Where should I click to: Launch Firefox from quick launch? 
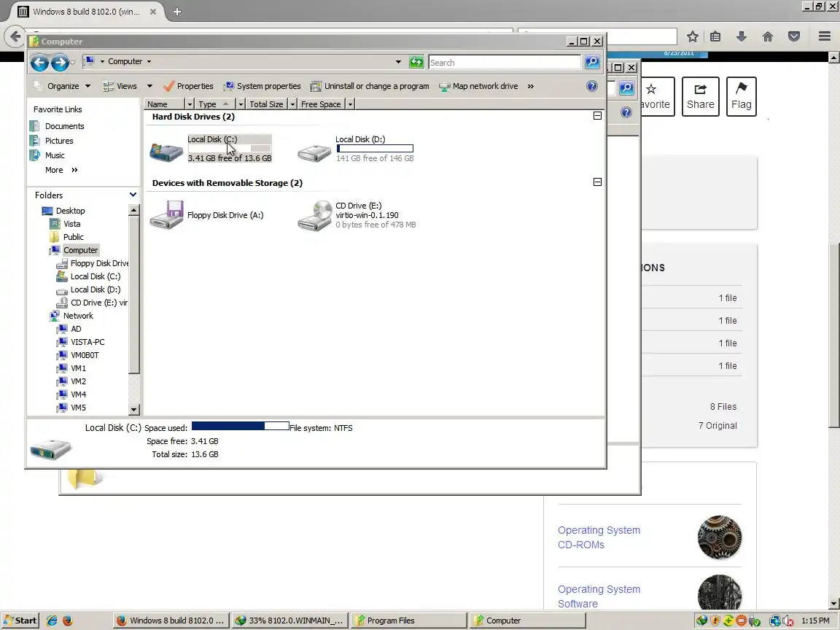coord(68,621)
